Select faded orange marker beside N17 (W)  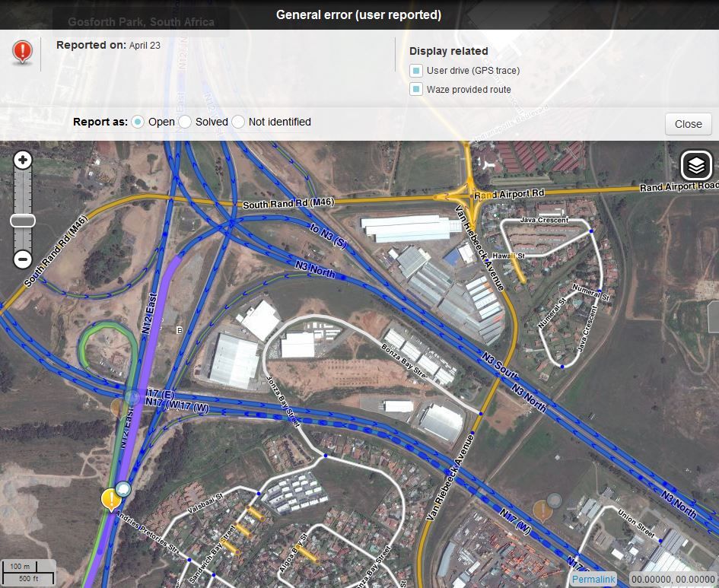click(541, 508)
